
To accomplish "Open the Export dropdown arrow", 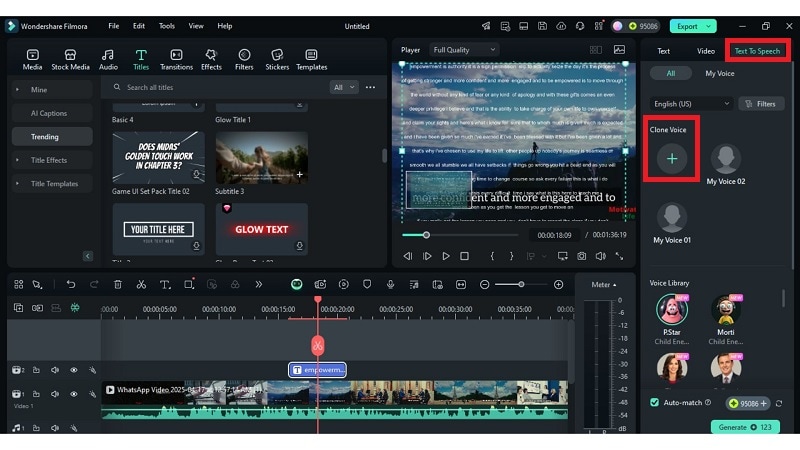I will [x=708, y=26].
